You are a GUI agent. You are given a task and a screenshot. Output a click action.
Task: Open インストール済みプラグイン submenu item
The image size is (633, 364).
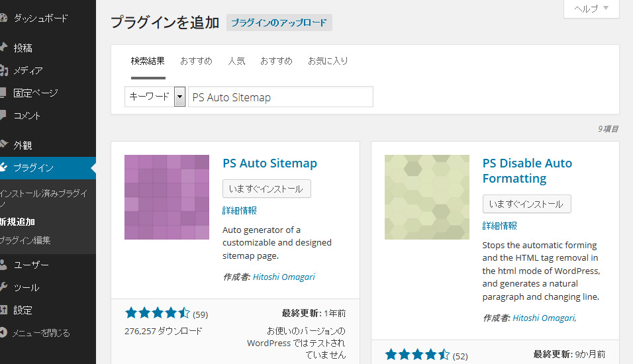pos(44,198)
